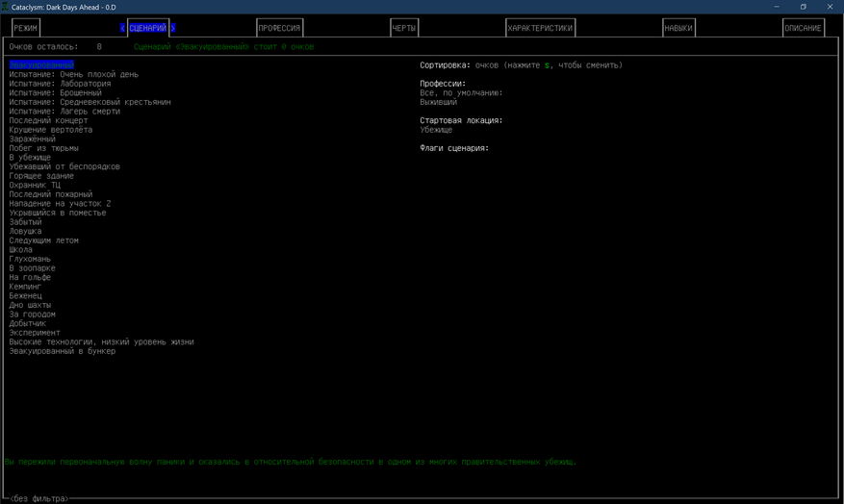
Task: Pick the Дно шахты scenario
Action: (30, 305)
